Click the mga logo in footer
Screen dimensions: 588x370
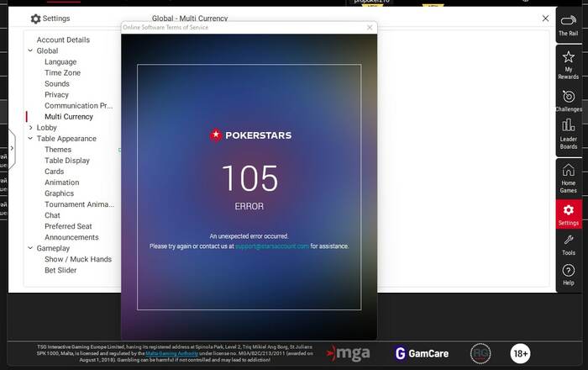(x=348, y=353)
